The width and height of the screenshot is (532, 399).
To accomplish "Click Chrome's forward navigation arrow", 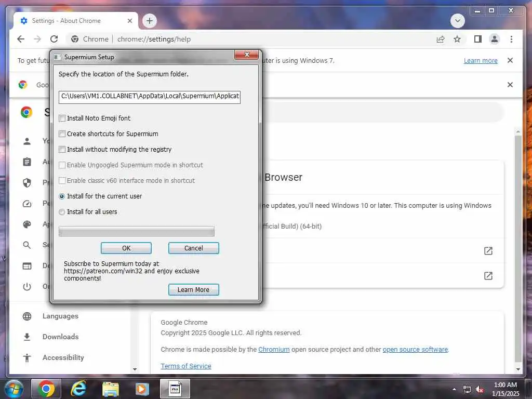I will (x=37, y=39).
